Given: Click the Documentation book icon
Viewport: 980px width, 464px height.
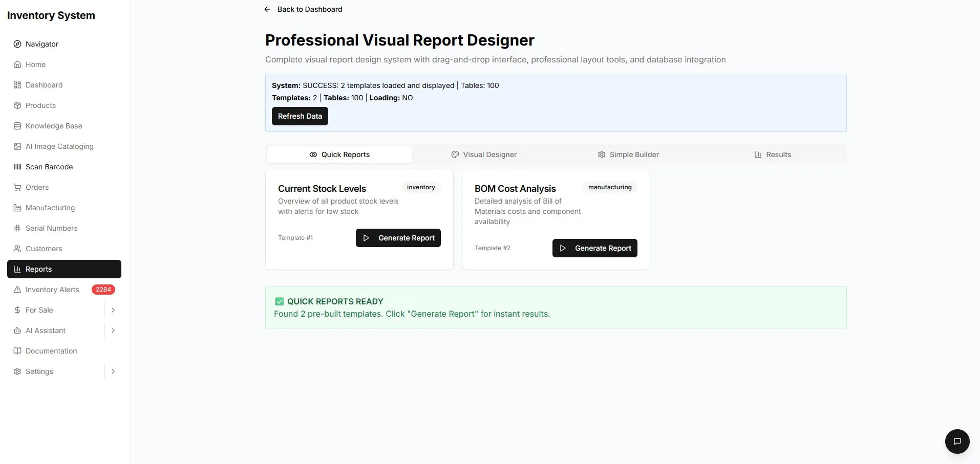Looking at the screenshot, I should (x=17, y=351).
